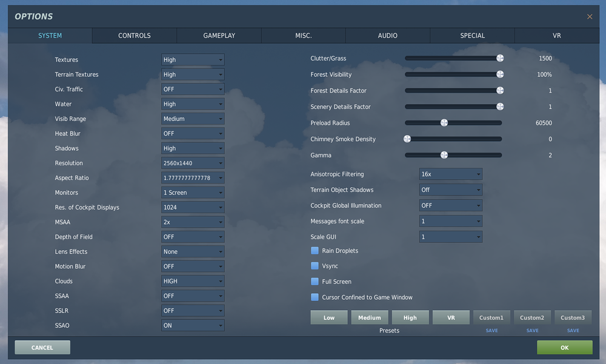This screenshot has width=606, height=364.
Task: Toggle Cursor Confined to Game Window checkbox
Action: click(315, 297)
